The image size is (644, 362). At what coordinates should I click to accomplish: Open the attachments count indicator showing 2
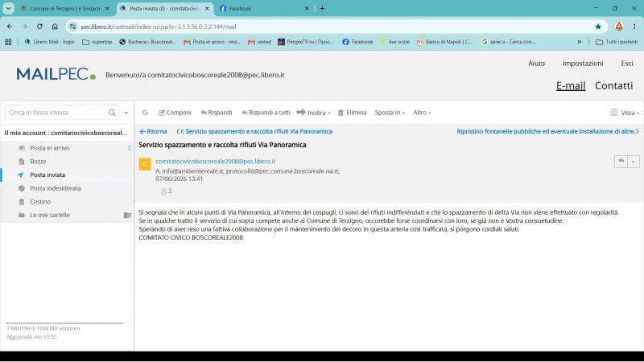tap(167, 191)
